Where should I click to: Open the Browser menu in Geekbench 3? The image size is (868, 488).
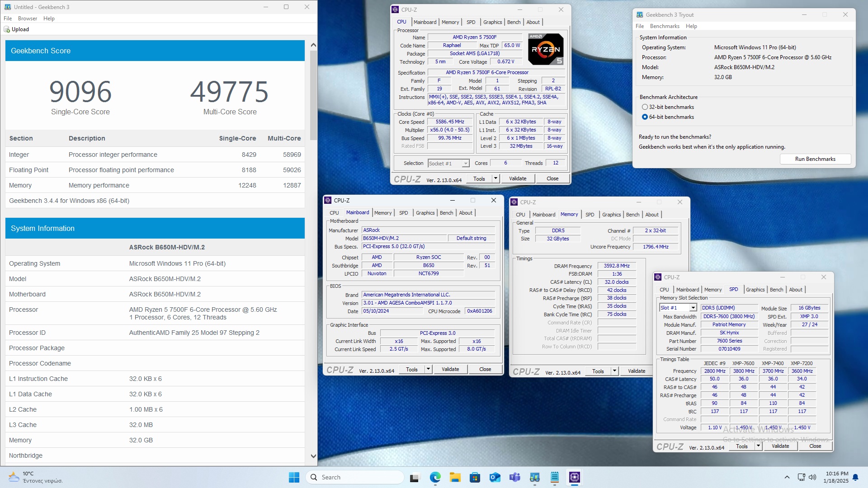point(28,19)
